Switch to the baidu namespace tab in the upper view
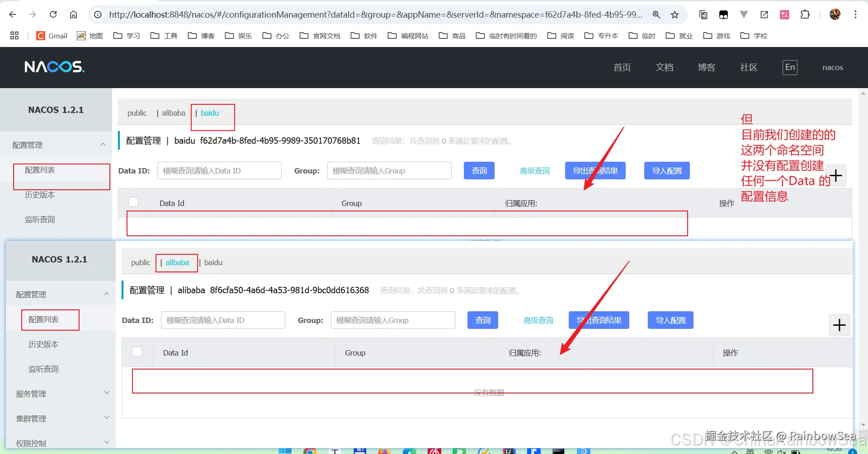Screen dimensions: 868x454 [x=210, y=113]
